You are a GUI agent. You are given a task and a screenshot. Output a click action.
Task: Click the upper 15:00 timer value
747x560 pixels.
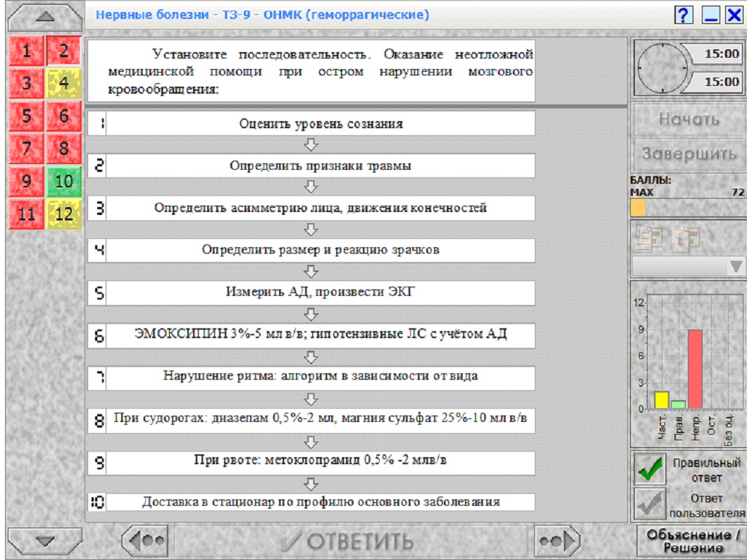pos(722,54)
